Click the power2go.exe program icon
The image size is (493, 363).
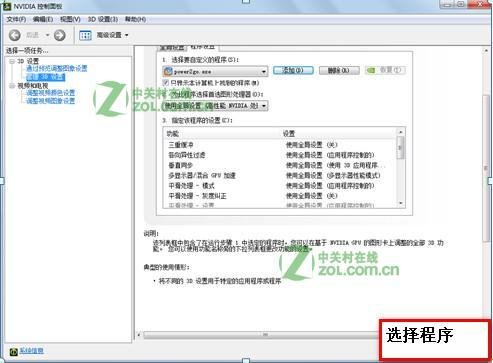(x=168, y=71)
